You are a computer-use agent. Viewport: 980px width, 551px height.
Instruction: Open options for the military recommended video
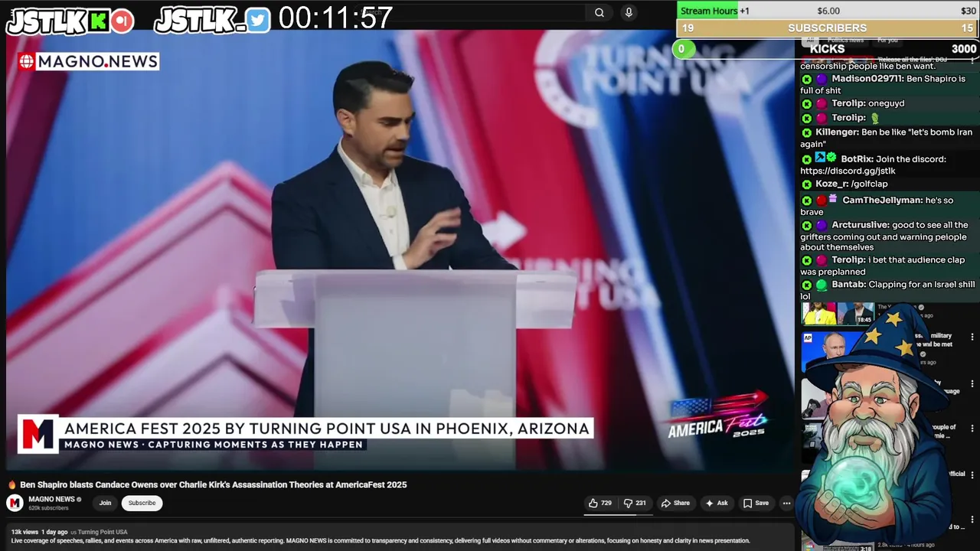click(972, 337)
